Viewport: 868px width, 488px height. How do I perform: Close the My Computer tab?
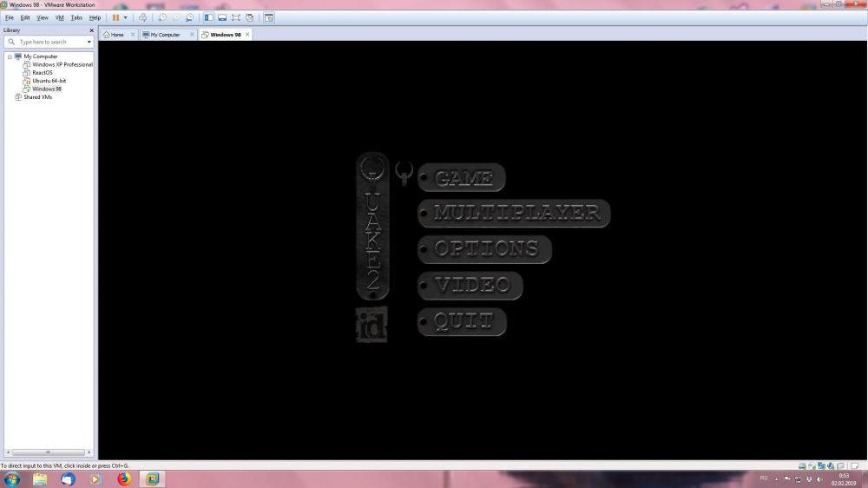[192, 35]
